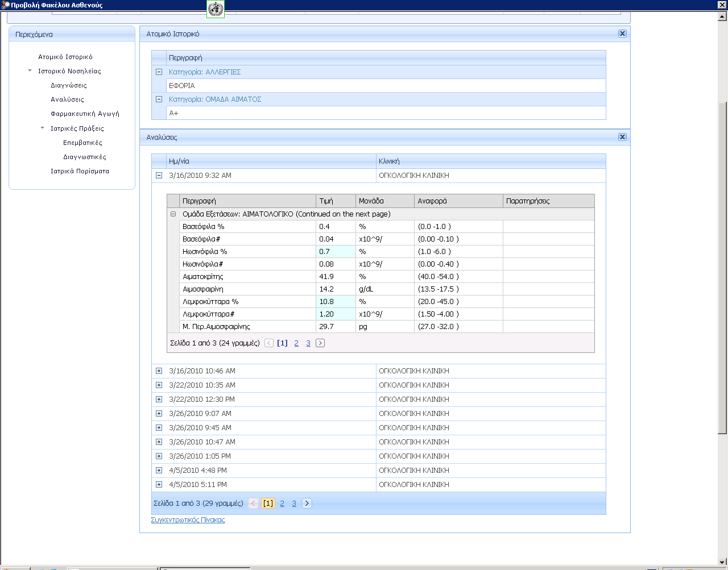
Task: Go to Διαγνώσεις in contents tree
Action: tap(69, 85)
